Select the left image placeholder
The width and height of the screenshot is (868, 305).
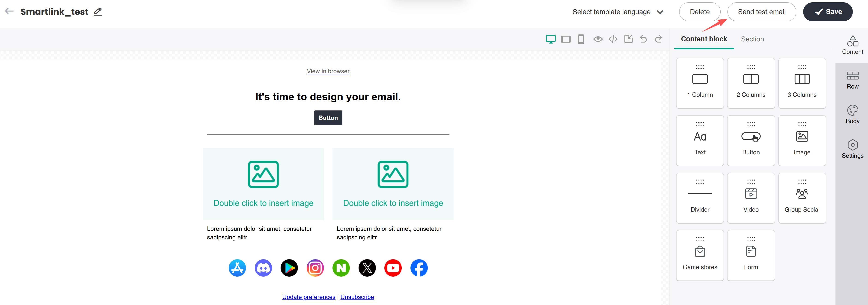263,184
